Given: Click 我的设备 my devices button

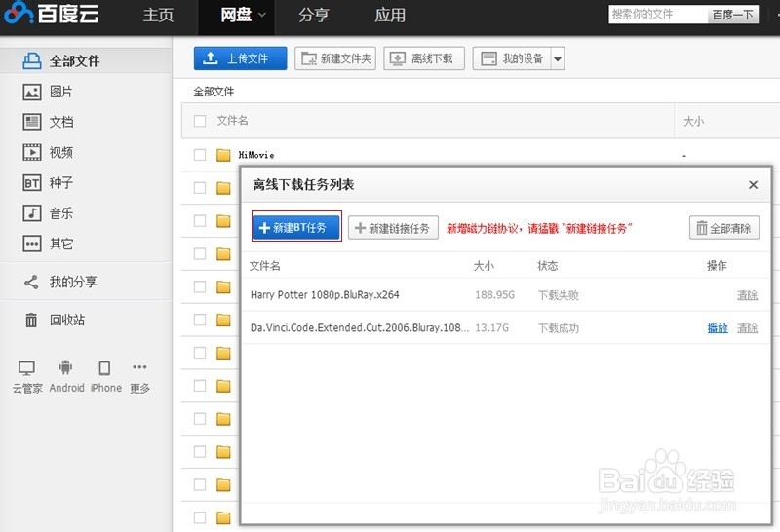Looking at the screenshot, I should (x=511, y=58).
